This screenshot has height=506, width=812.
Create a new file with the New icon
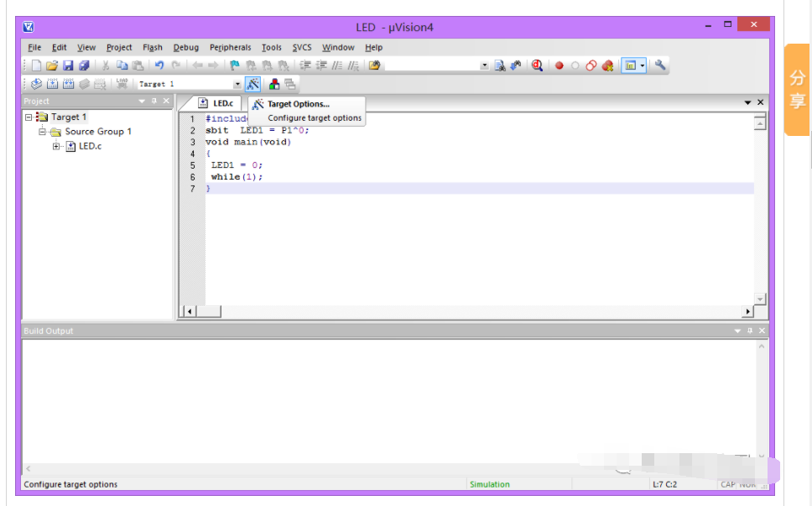click(36, 65)
